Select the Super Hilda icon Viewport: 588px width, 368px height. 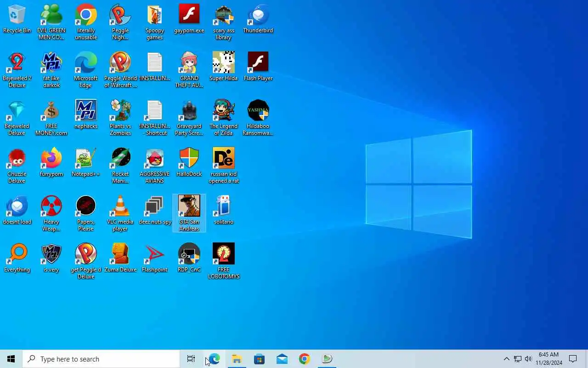pos(224,67)
